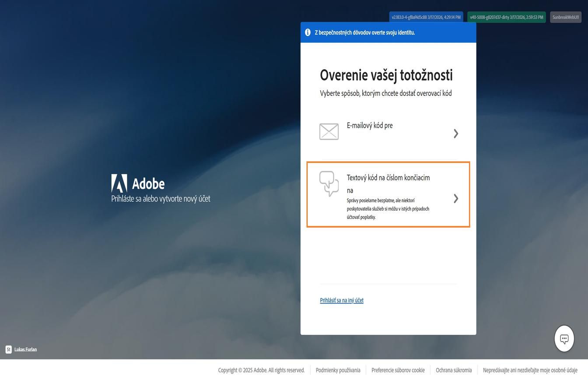
Task: Click the blue v2.183.0 version badge
Action: (426, 17)
